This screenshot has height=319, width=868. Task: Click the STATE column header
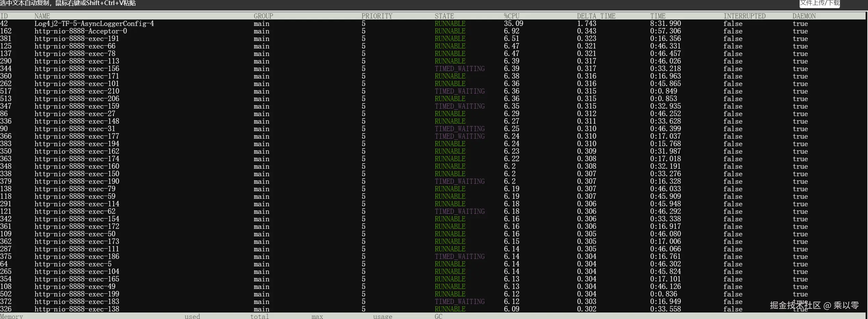pyautogui.click(x=444, y=16)
